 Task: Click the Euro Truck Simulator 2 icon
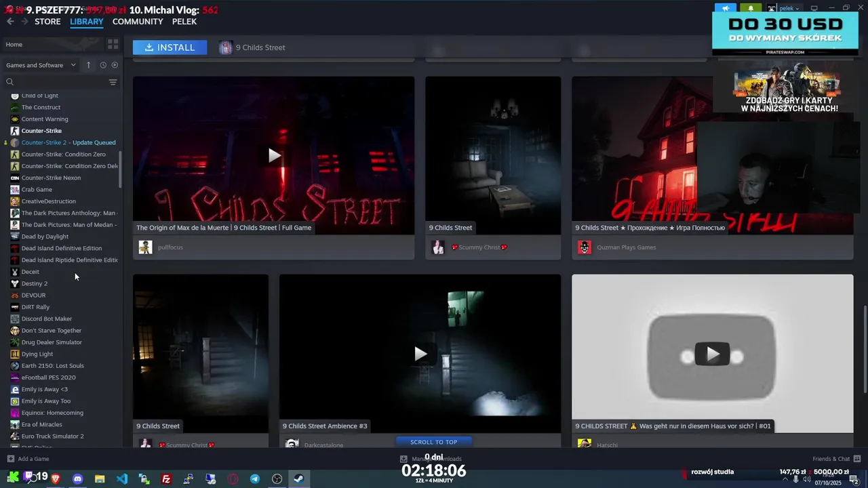pos(15,436)
